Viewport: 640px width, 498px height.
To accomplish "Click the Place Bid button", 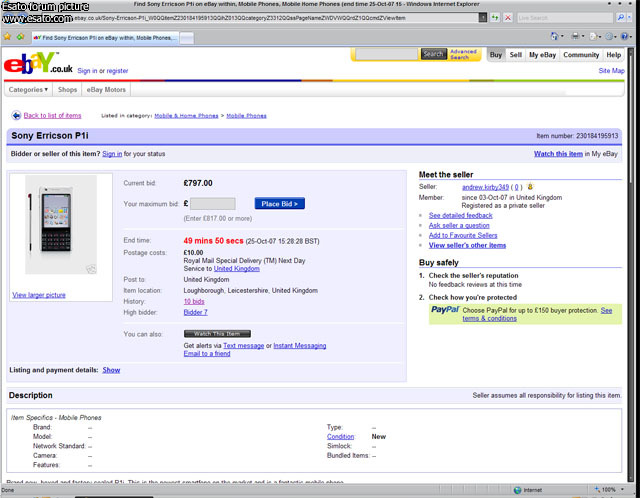I will [280, 204].
